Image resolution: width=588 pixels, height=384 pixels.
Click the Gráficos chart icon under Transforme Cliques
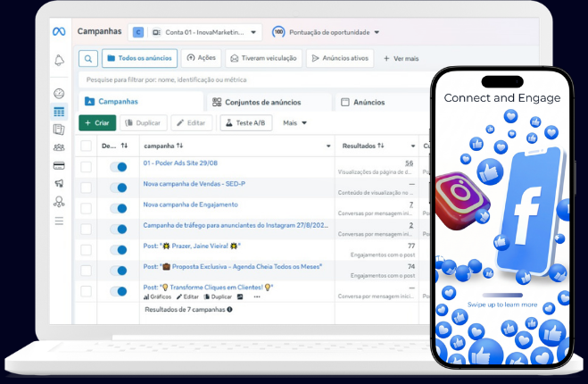pyautogui.click(x=146, y=296)
